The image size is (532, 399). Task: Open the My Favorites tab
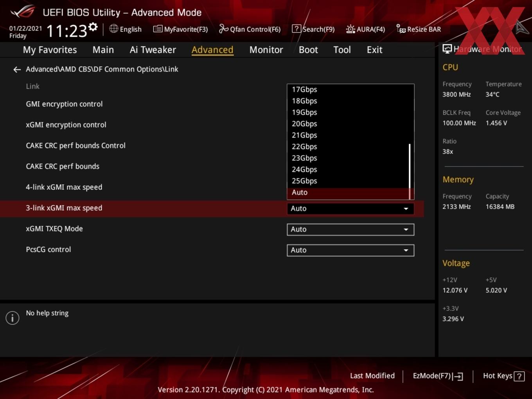point(50,50)
